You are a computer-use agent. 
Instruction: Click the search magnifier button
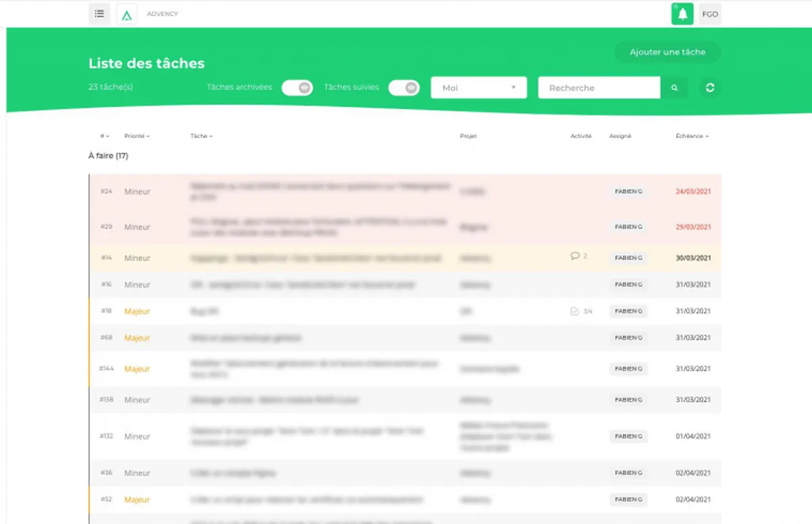[x=674, y=88]
